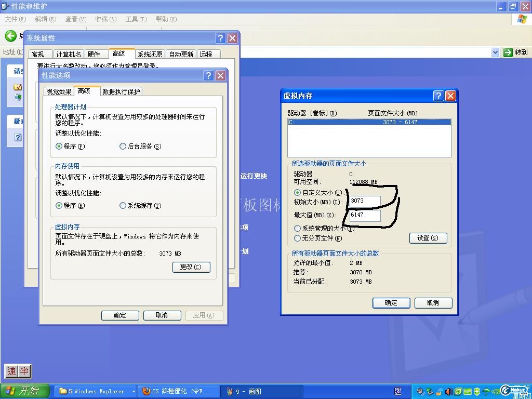Click the question mark icon in the left side panel
Image resolution: width=532 pixels, height=399 pixels.
pos(18,137)
